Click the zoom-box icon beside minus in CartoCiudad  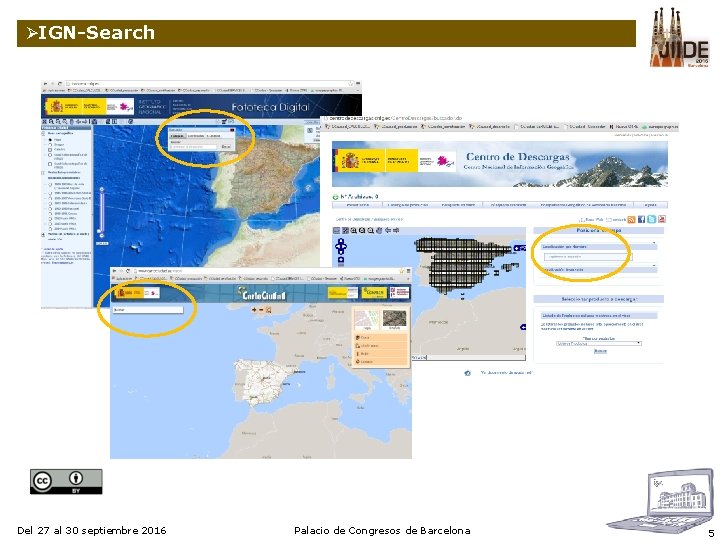pos(269,310)
